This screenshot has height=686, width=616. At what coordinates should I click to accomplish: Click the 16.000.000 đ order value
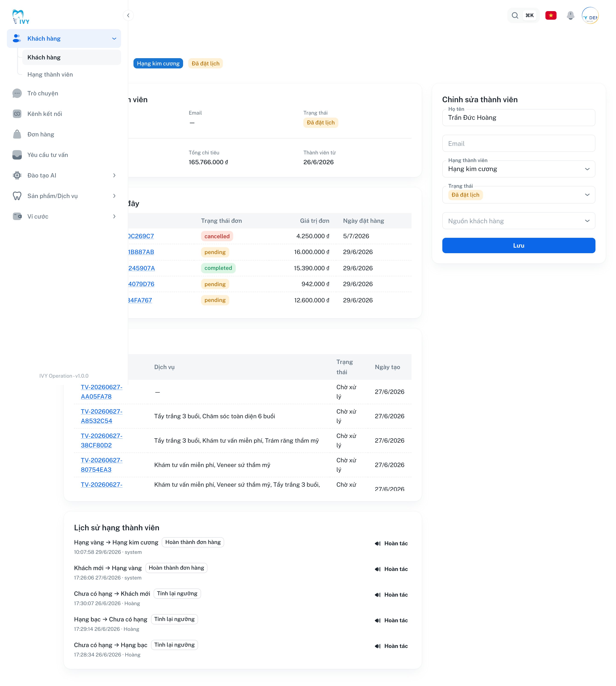(311, 252)
